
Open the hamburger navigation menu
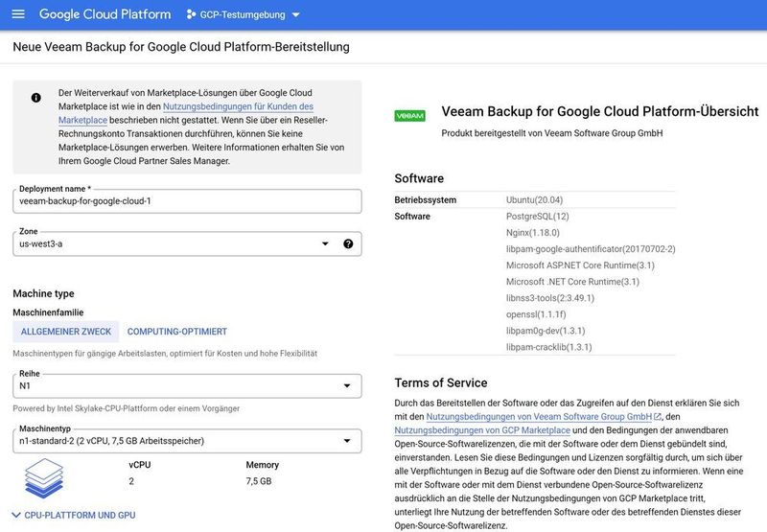tap(18, 14)
